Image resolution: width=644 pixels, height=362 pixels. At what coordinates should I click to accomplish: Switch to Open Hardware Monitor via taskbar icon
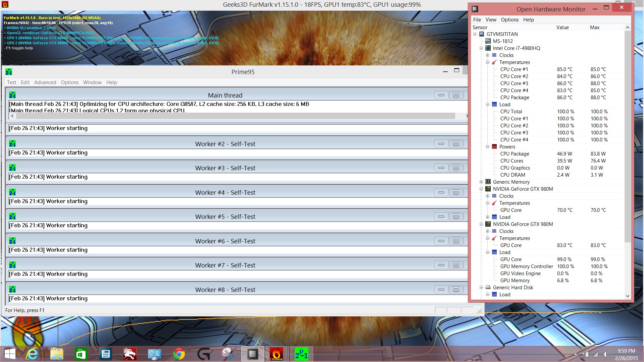tap(252, 354)
